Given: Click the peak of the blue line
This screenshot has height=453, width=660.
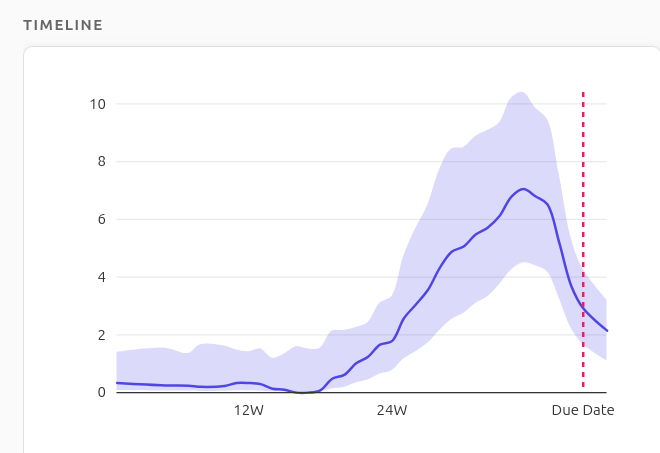Looking at the screenshot, I should pos(523,188).
